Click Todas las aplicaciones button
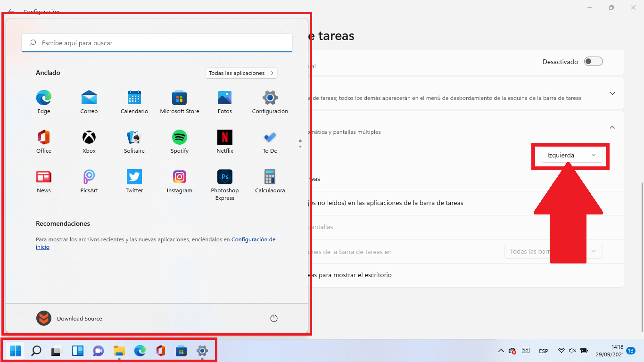Image resolution: width=644 pixels, height=362 pixels. [241, 73]
